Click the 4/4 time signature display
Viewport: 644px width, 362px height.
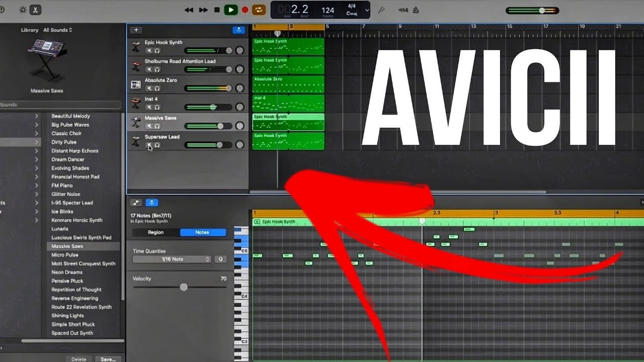coord(352,7)
